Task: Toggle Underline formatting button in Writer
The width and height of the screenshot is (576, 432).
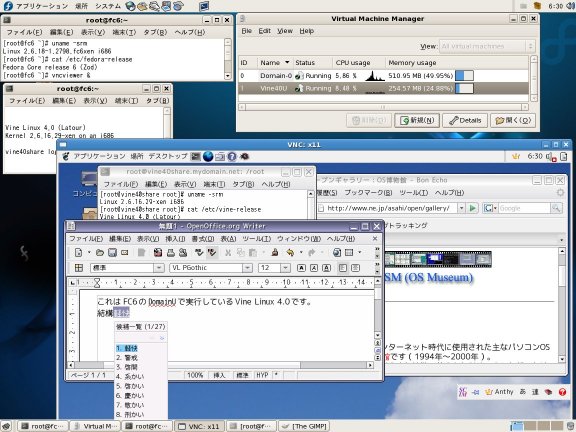Action: 326,268
